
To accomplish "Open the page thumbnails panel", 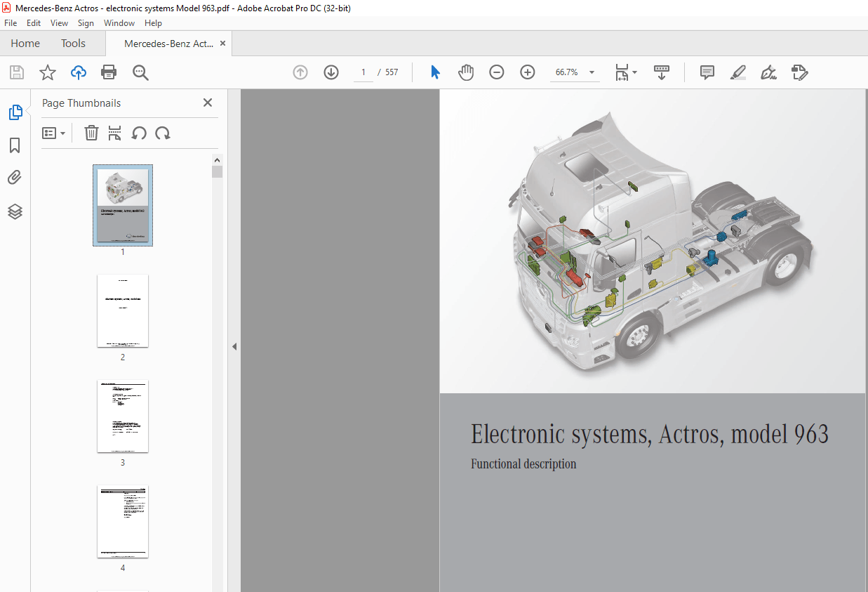I will click(x=15, y=112).
